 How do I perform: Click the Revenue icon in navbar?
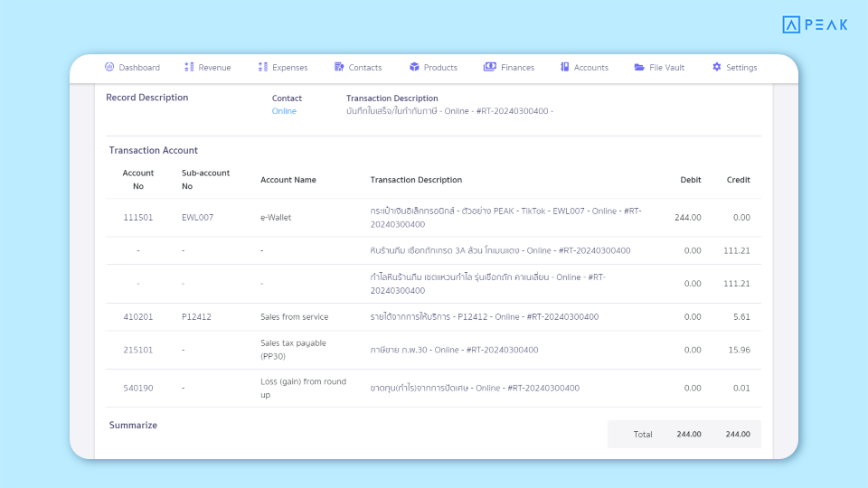189,67
